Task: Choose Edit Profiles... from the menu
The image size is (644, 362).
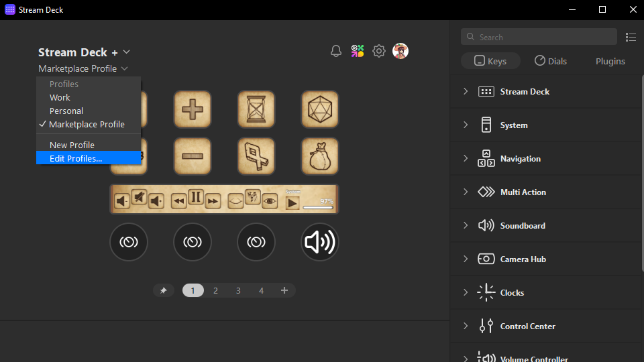Action: pos(76,159)
